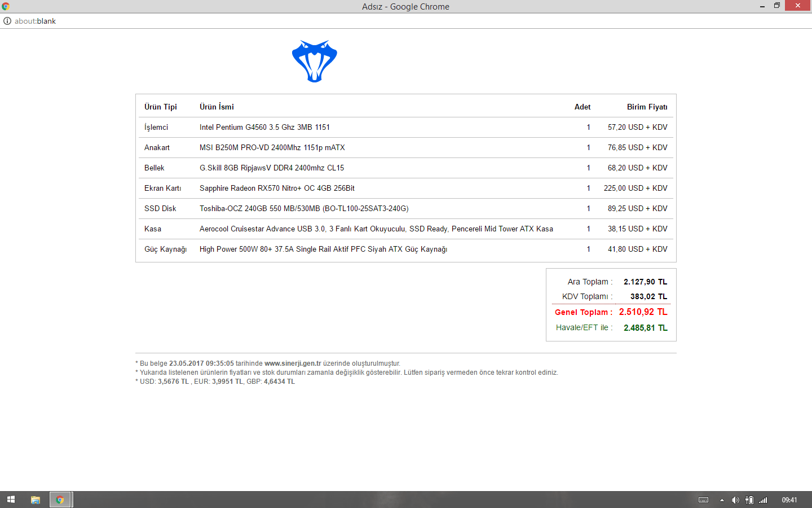Click the Havale/EFT ile label
The height and width of the screenshot is (508, 812).
click(584, 327)
